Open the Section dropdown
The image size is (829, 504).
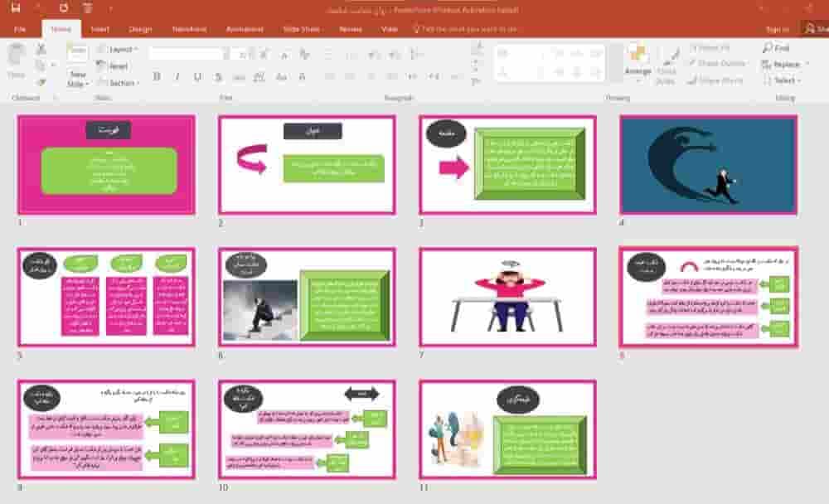[119, 83]
